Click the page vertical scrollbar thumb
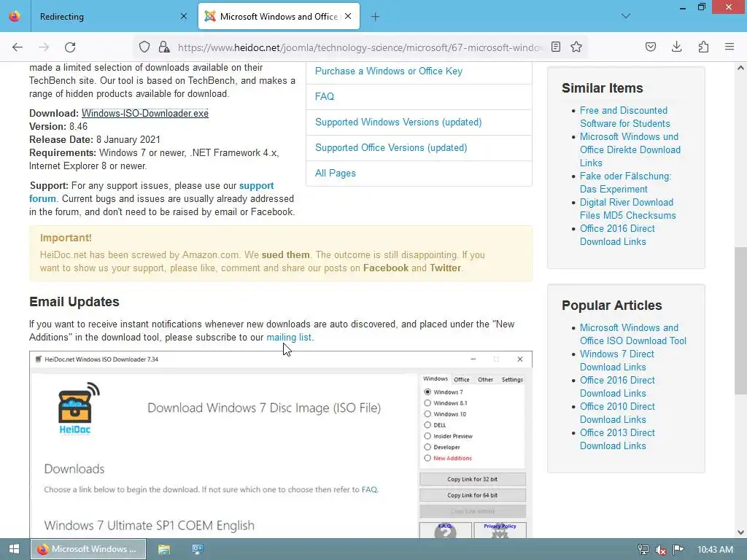The width and height of the screenshot is (747, 560). pyautogui.click(x=740, y=321)
